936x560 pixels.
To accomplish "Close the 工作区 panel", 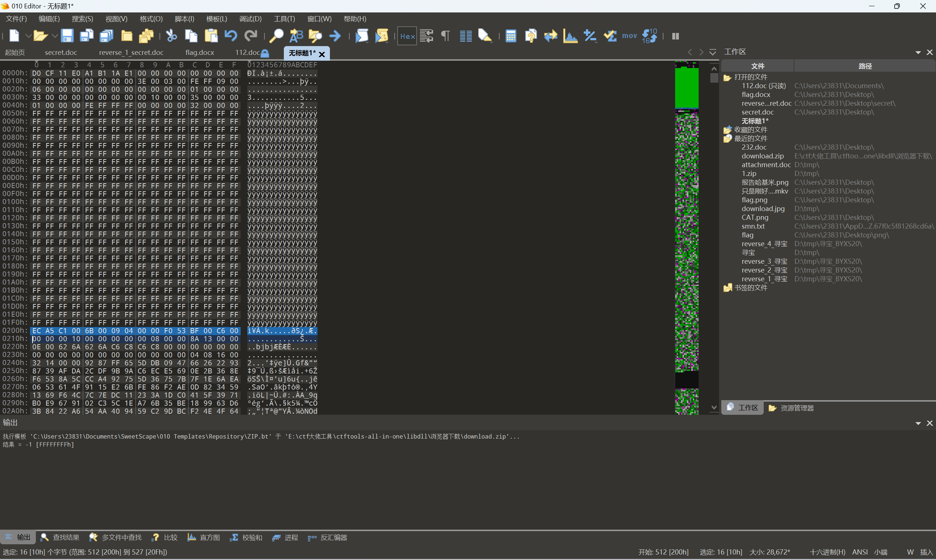I will point(929,52).
